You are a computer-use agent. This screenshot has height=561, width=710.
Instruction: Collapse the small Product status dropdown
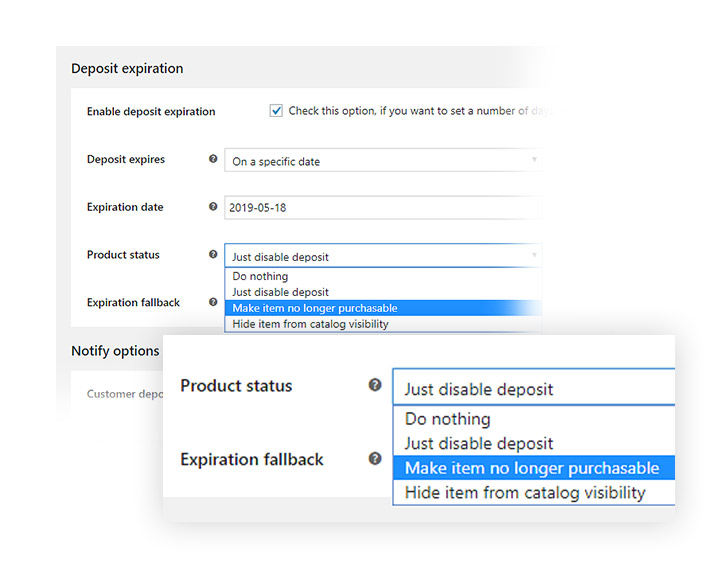click(383, 256)
